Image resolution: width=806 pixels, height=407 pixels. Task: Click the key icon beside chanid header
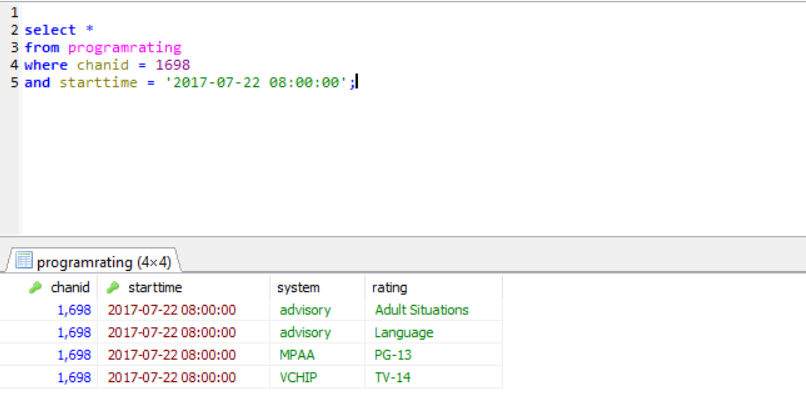coord(36,288)
